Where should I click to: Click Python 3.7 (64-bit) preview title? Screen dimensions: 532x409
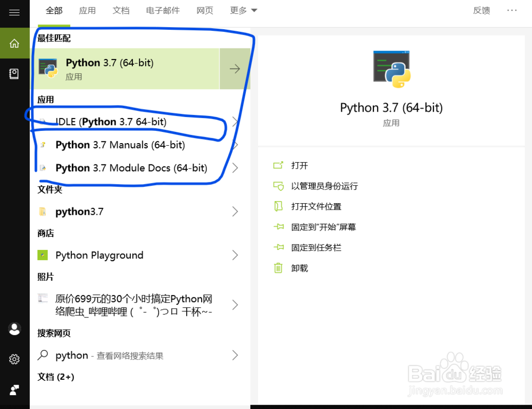point(391,107)
